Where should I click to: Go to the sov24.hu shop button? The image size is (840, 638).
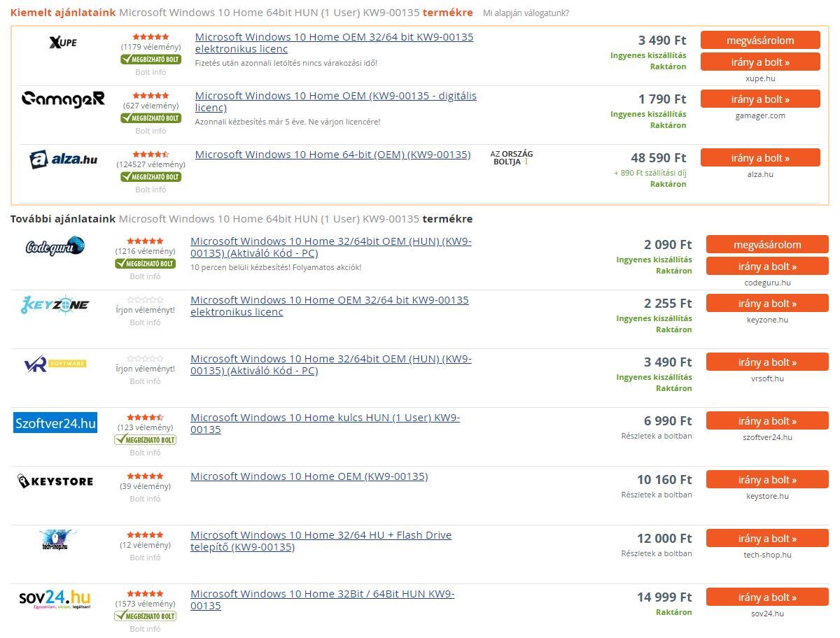tap(767, 597)
